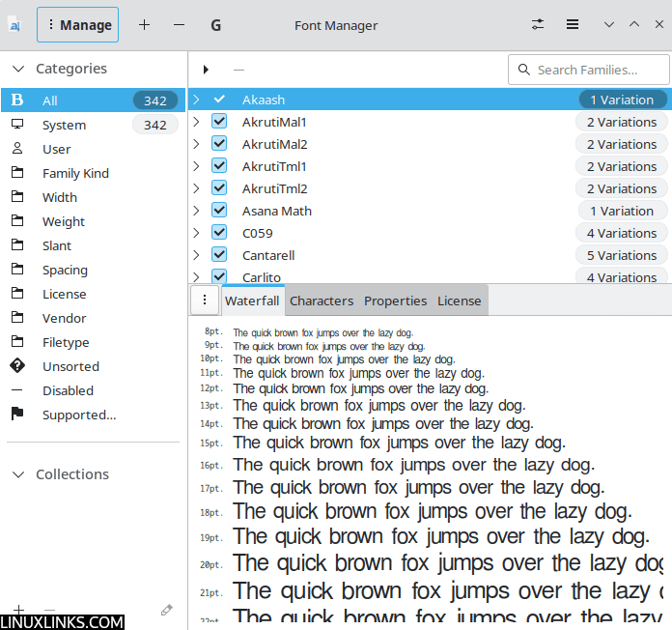Click the Spacing folder icon
This screenshot has width=672, height=630.
[17, 270]
